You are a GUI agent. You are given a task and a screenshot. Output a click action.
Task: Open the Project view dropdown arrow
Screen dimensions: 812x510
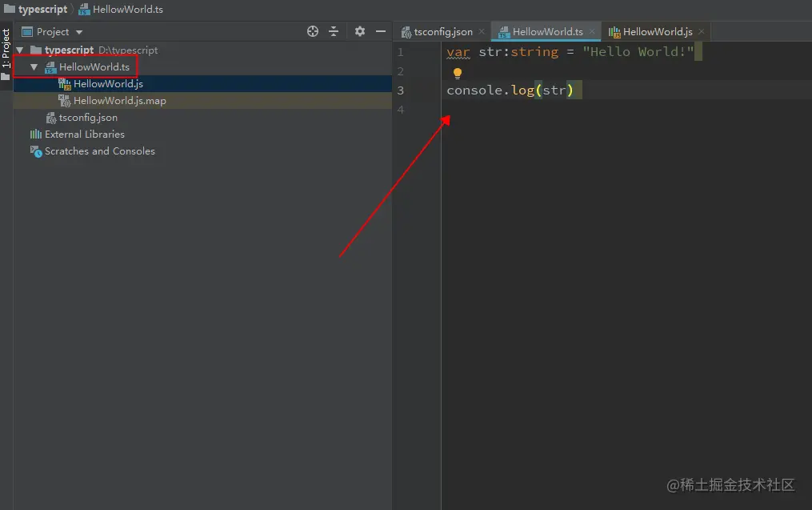(x=79, y=32)
